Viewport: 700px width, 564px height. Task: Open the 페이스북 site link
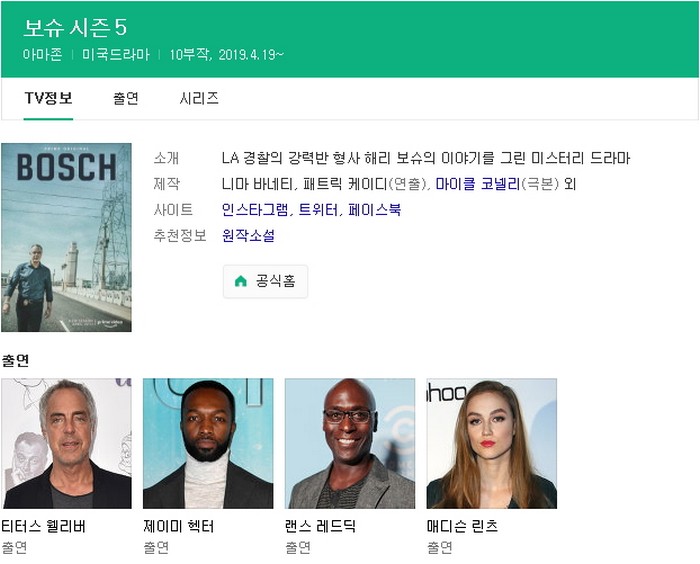point(375,209)
